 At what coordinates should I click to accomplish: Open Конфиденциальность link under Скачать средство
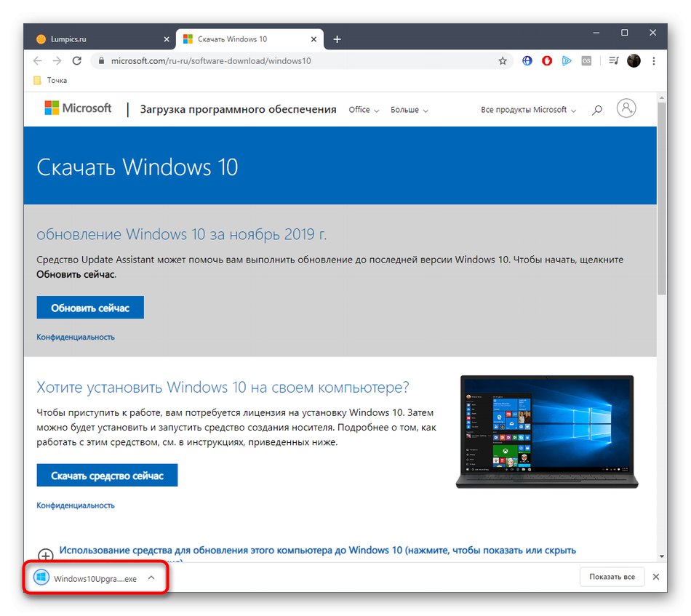point(76,505)
